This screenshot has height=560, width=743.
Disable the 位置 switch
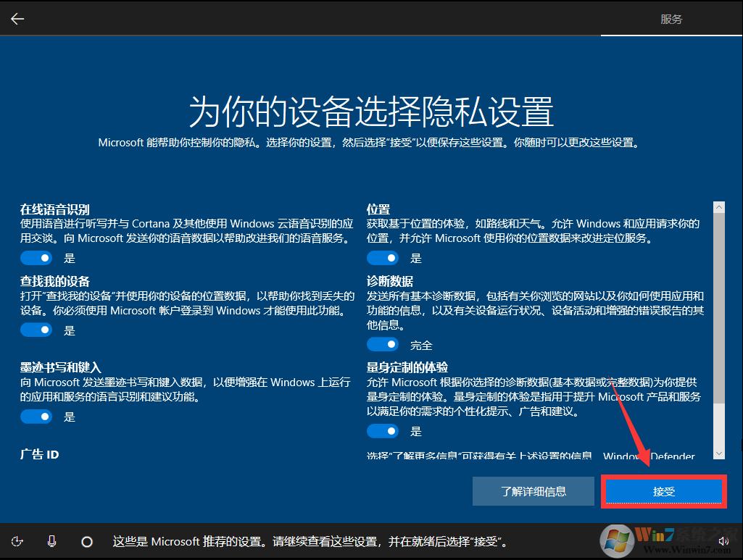click(383, 257)
